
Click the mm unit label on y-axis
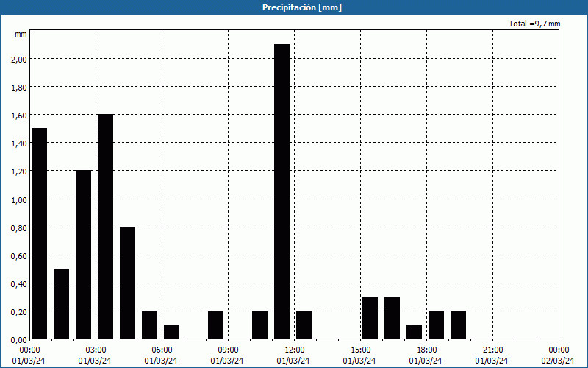pos(21,34)
